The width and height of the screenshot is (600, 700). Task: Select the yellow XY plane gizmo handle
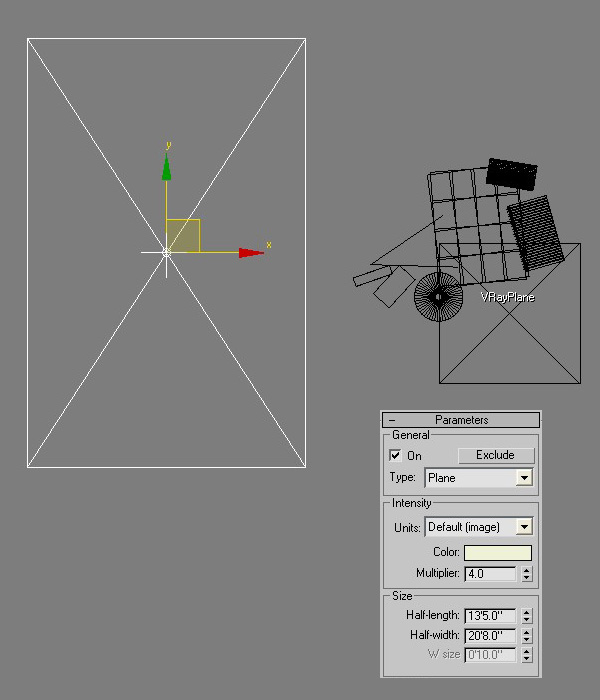click(x=183, y=236)
